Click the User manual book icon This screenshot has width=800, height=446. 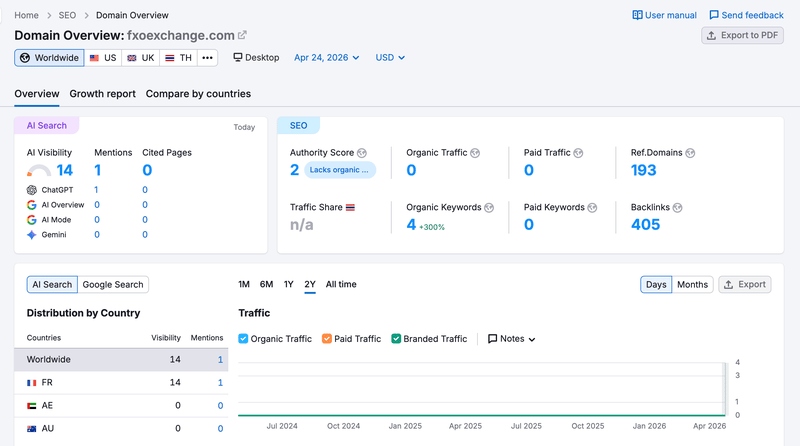pos(637,15)
